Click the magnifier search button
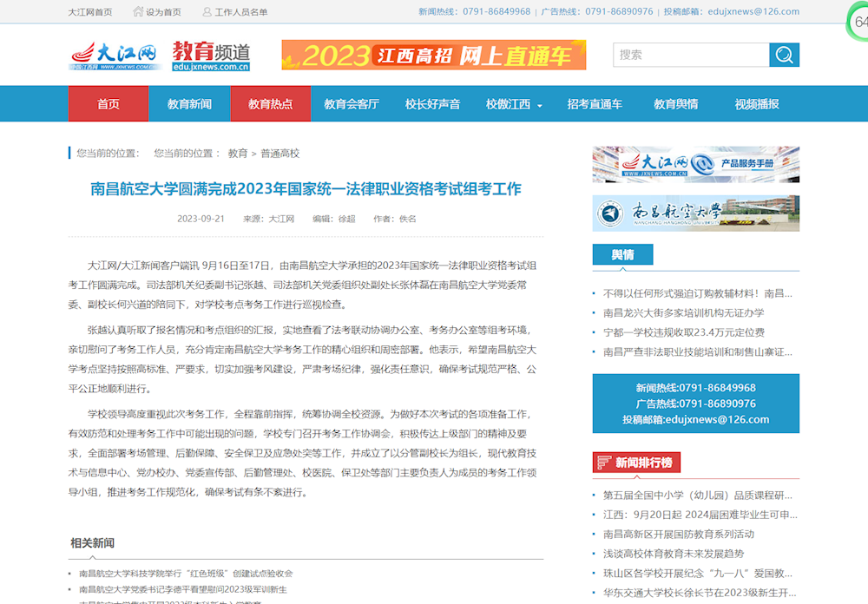Viewport: 868px width, 604px height. pos(784,55)
